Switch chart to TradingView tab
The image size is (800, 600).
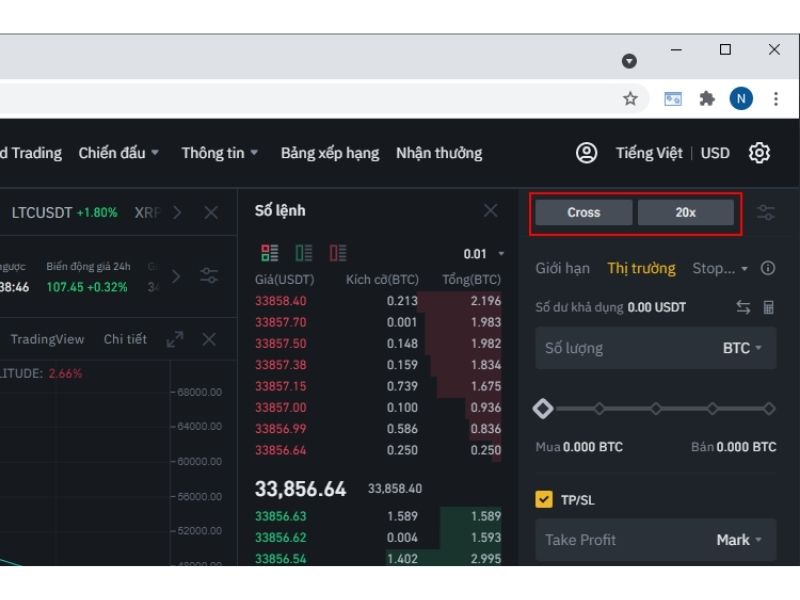47,339
